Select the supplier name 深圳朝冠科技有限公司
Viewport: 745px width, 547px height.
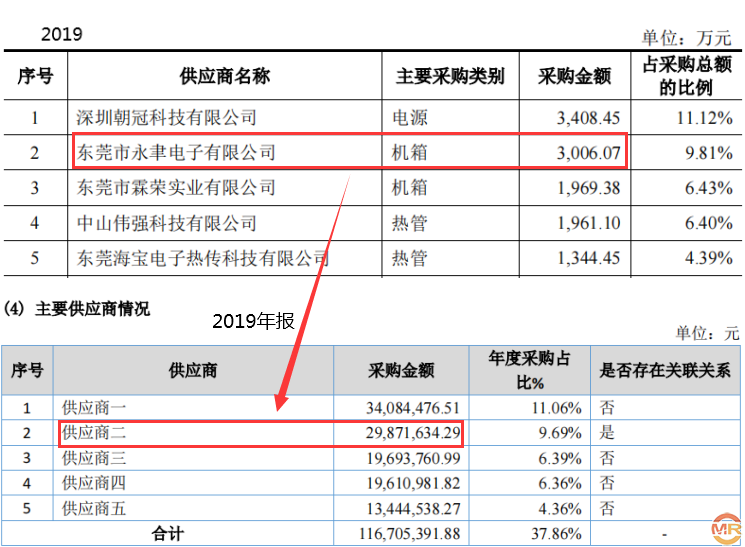[166, 117]
